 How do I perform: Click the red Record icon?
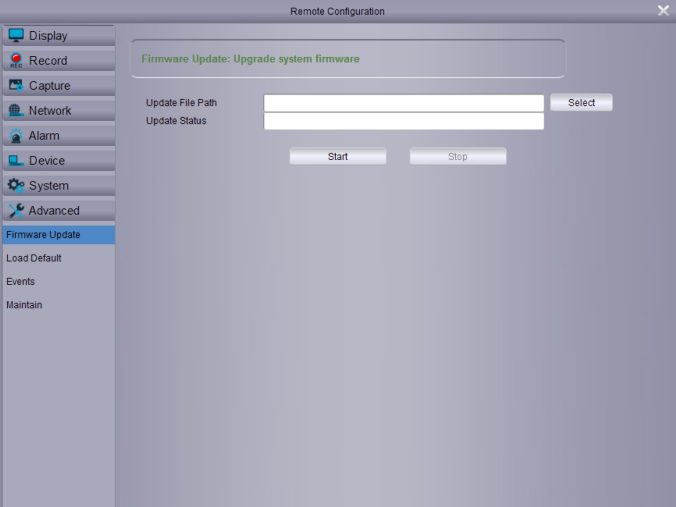pyautogui.click(x=16, y=60)
